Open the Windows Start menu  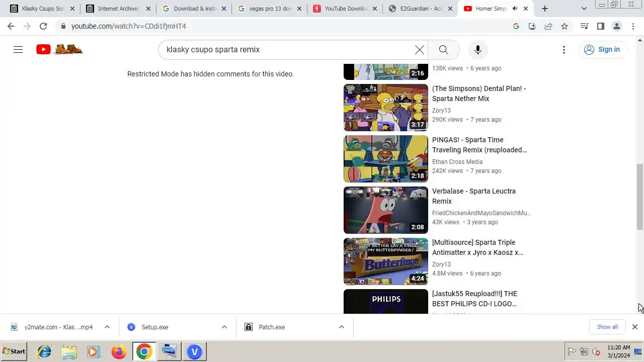14,351
